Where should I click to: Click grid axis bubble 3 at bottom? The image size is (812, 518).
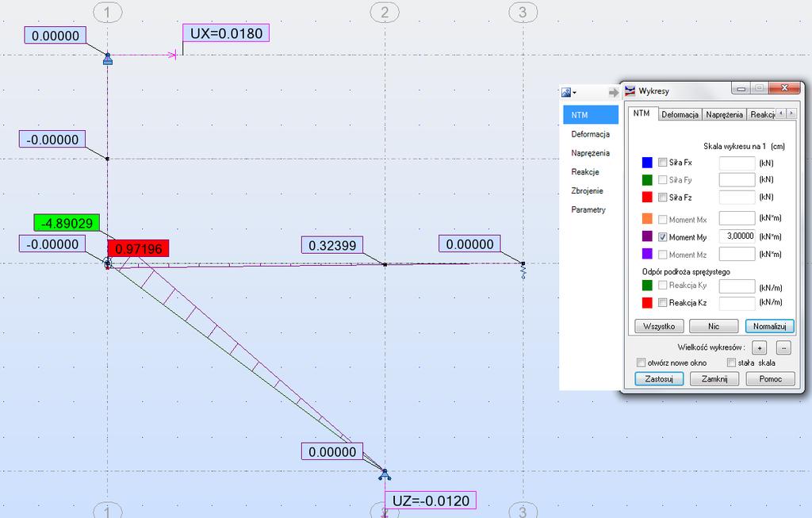[x=523, y=511]
